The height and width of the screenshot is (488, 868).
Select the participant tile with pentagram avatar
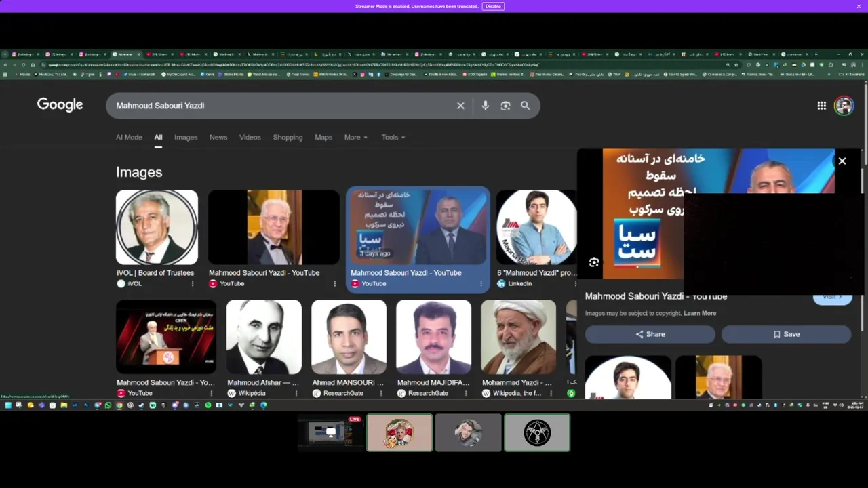[x=537, y=432]
